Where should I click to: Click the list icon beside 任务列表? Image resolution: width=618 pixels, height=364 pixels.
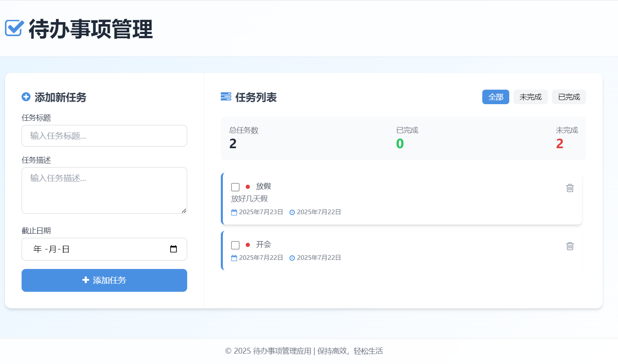pyautogui.click(x=226, y=97)
